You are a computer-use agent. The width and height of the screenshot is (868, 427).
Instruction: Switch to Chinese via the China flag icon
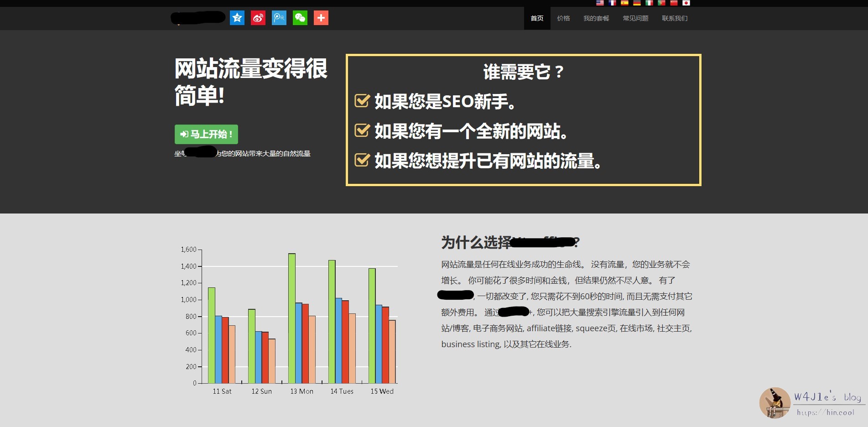(x=675, y=3)
